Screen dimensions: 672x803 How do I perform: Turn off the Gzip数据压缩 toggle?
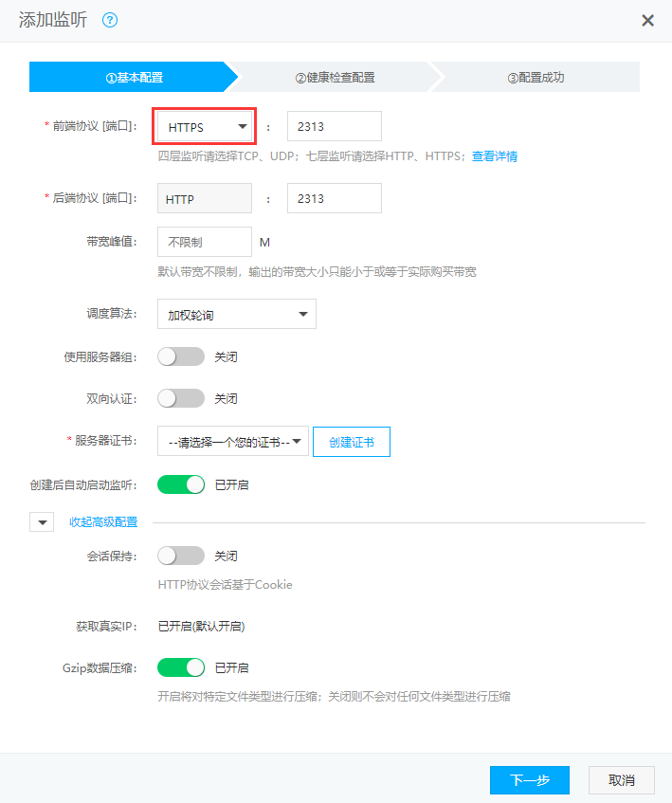181,667
